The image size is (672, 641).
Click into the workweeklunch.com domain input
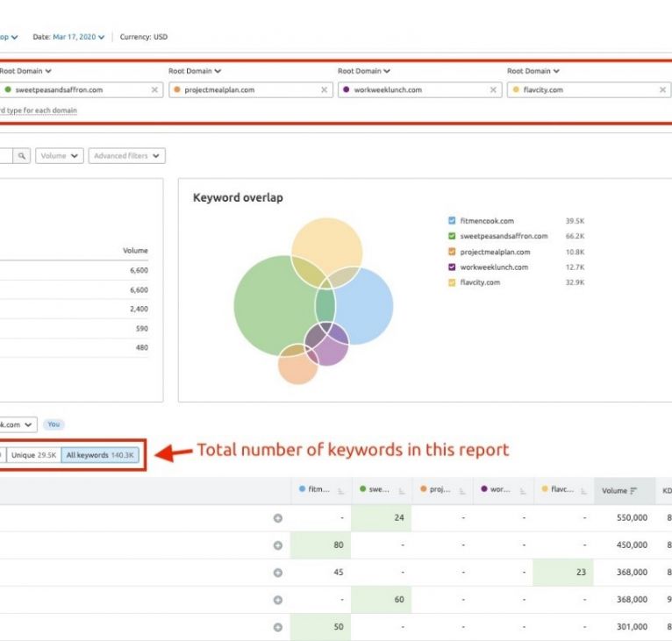coord(412,89)
